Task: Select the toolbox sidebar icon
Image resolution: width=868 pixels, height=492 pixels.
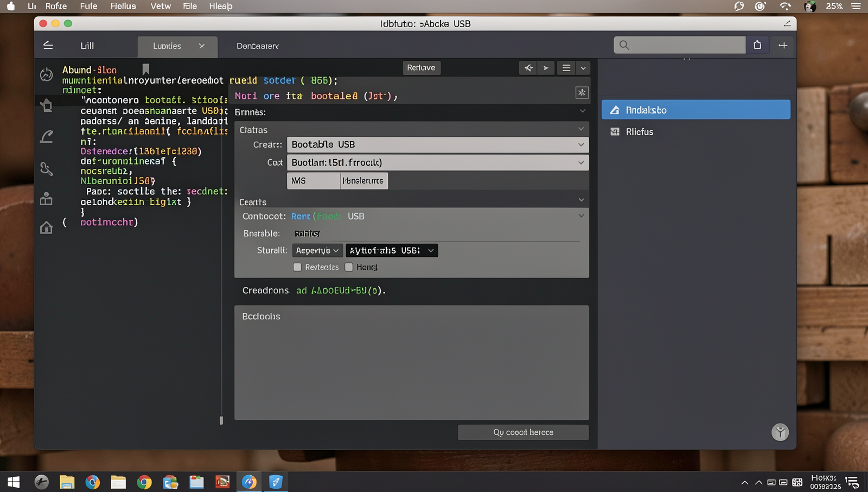Action: point(47,199)
